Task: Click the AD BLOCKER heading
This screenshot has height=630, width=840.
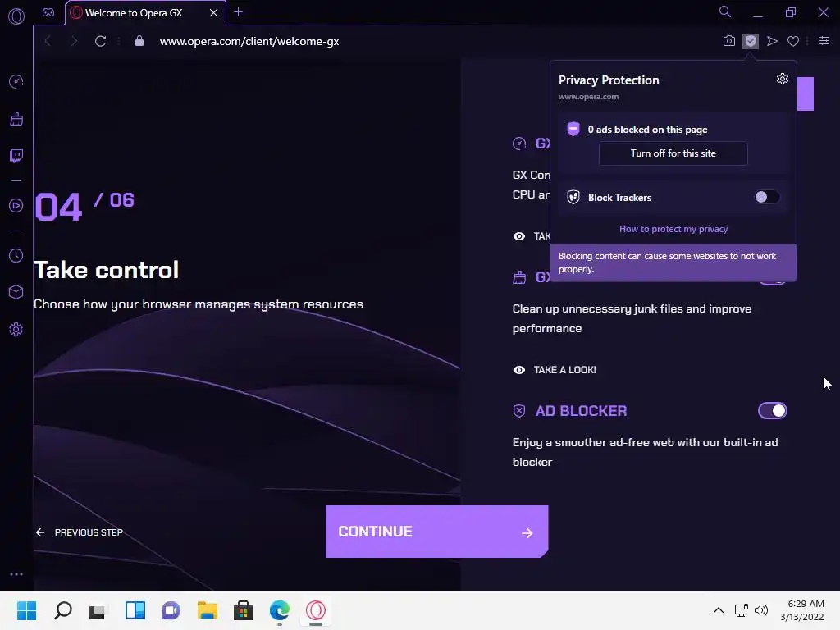Action: coord(582,411)
